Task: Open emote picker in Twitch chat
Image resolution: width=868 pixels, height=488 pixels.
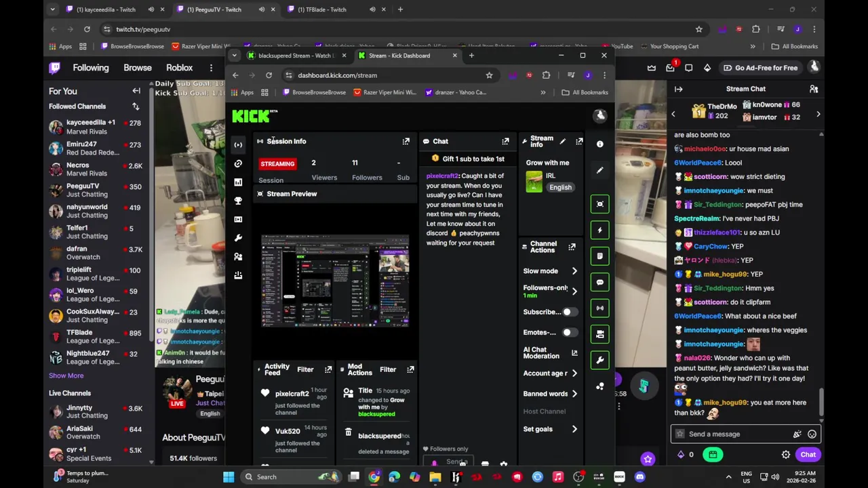Action: coord(812,434)
